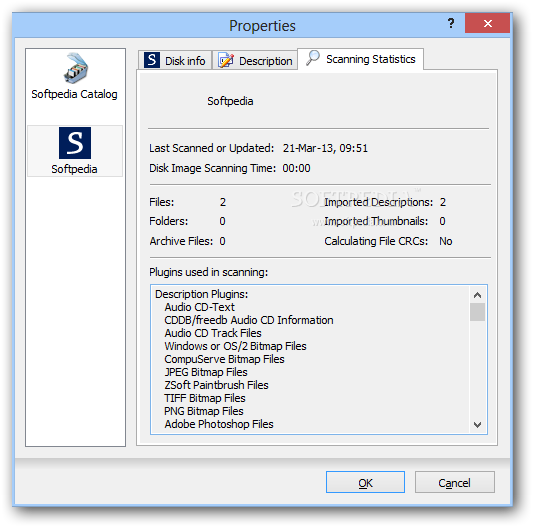
Task: Select 'Adobe Photoshop Files' entry
Action: [219, 424]
